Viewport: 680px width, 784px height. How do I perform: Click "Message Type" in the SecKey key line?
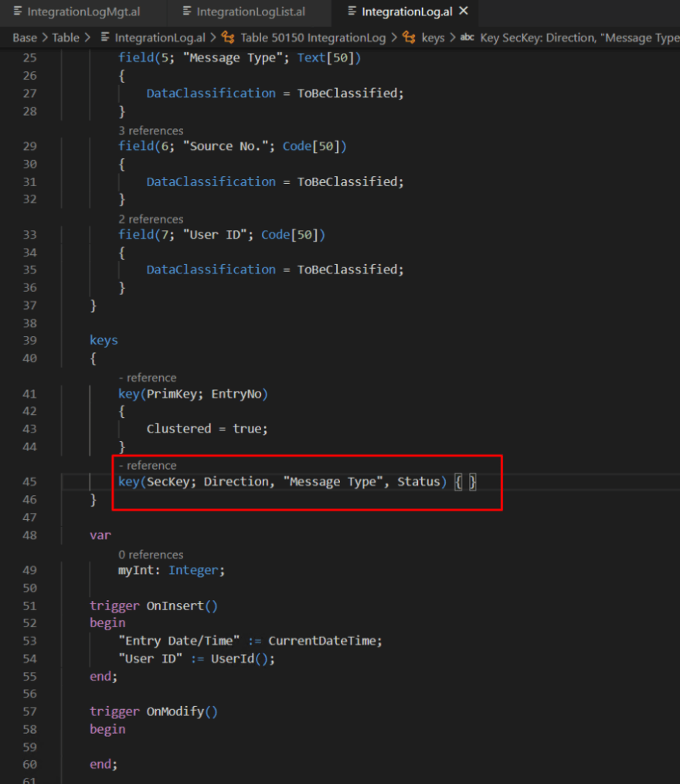pos(332,482)
